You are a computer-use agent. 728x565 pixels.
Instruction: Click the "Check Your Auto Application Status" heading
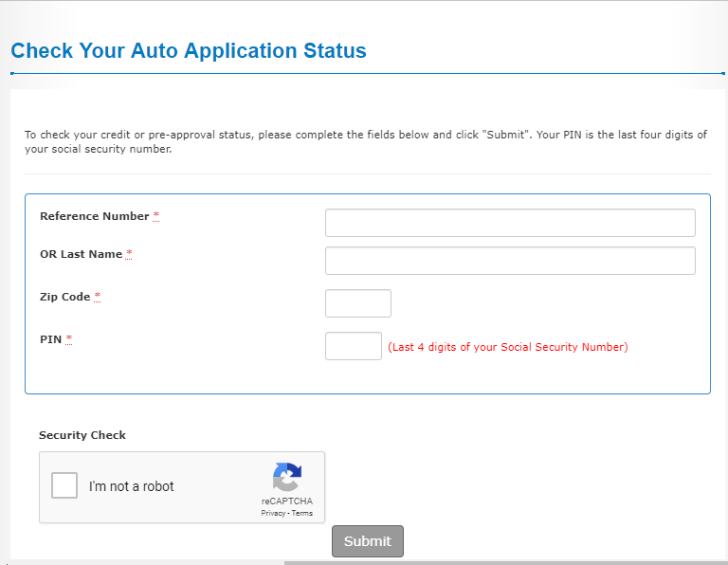coord(189,51)
